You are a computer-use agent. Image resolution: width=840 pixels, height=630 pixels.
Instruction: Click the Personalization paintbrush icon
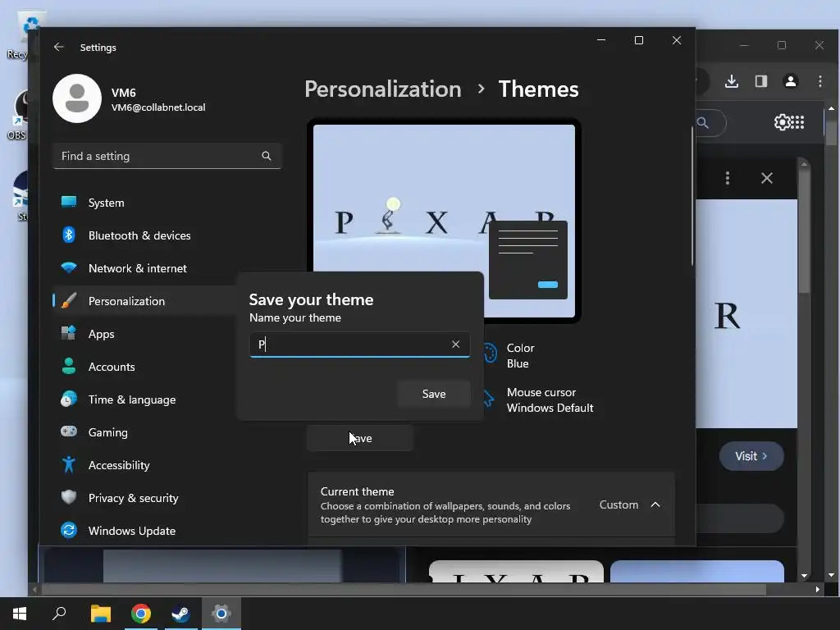pyautogui.click(x=69, y=300)
